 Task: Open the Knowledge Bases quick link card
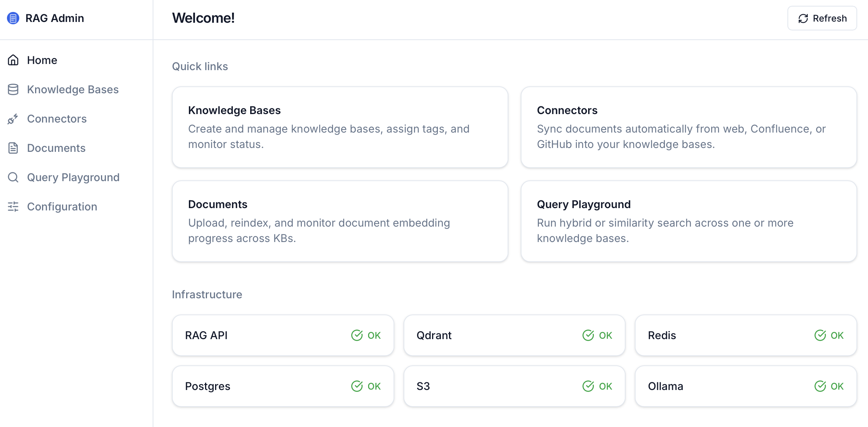pos(340,127)
